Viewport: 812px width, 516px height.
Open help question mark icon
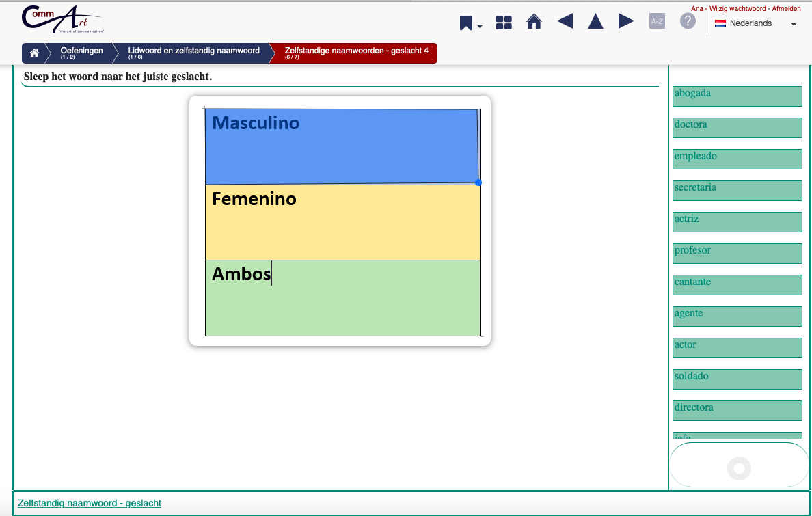(688, 21)
